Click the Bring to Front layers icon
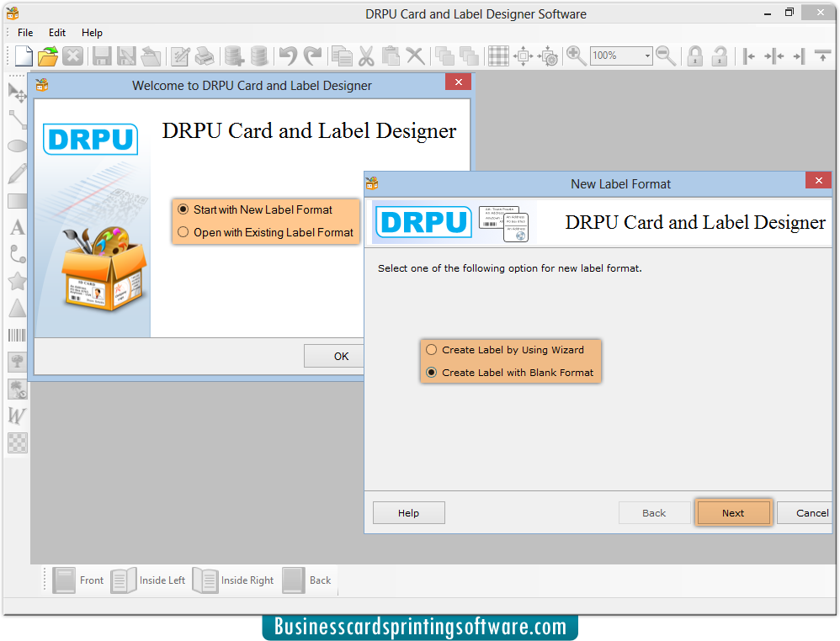Screen dimensions: 840x641 coord(444,56)
